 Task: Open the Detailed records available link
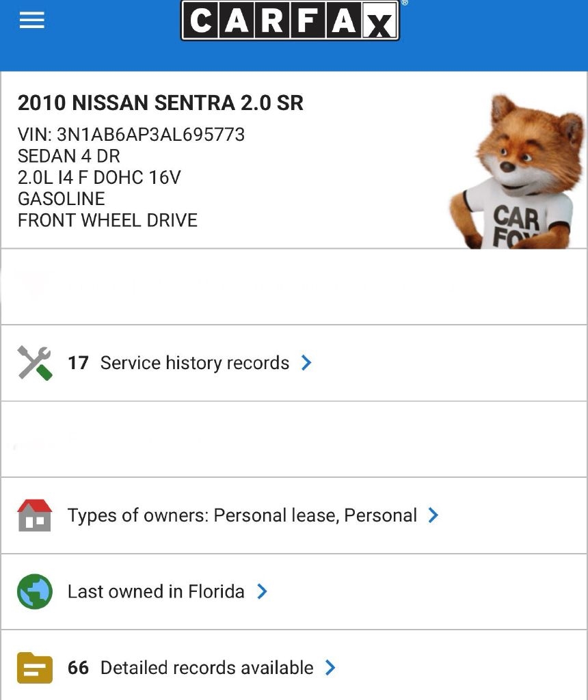click(x=206, y=668)
